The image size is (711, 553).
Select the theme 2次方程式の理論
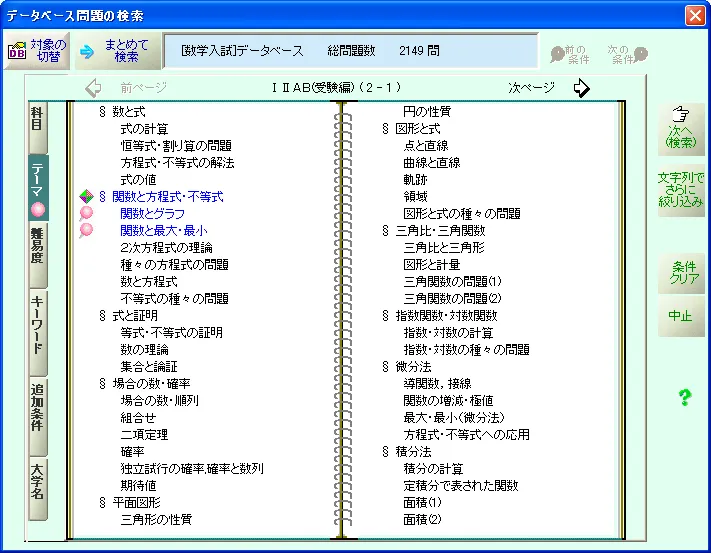pyautogui.click(x=166, y=247)
